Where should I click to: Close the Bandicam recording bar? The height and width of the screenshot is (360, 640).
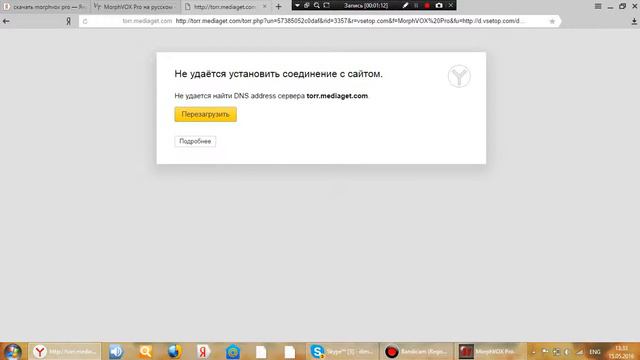click(451, 5)
